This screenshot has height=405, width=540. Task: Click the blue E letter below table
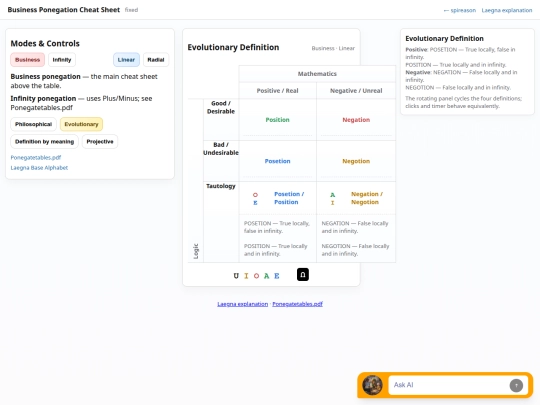tap(277, 276)
